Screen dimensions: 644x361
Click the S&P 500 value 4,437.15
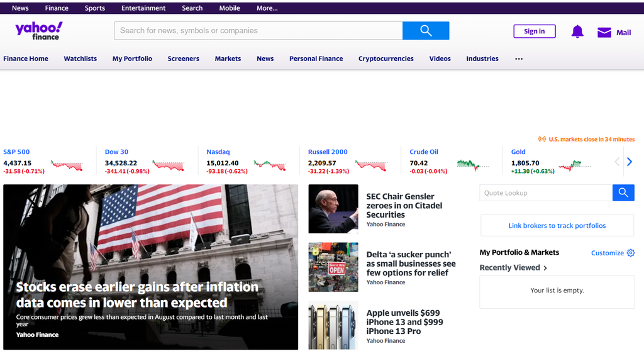17,163
